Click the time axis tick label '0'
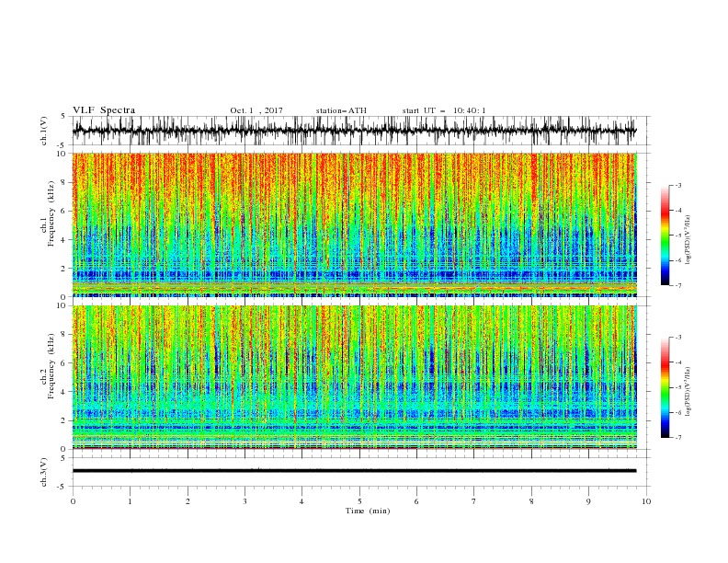Viewport: 728px width, 563px height. click(73, 501)
